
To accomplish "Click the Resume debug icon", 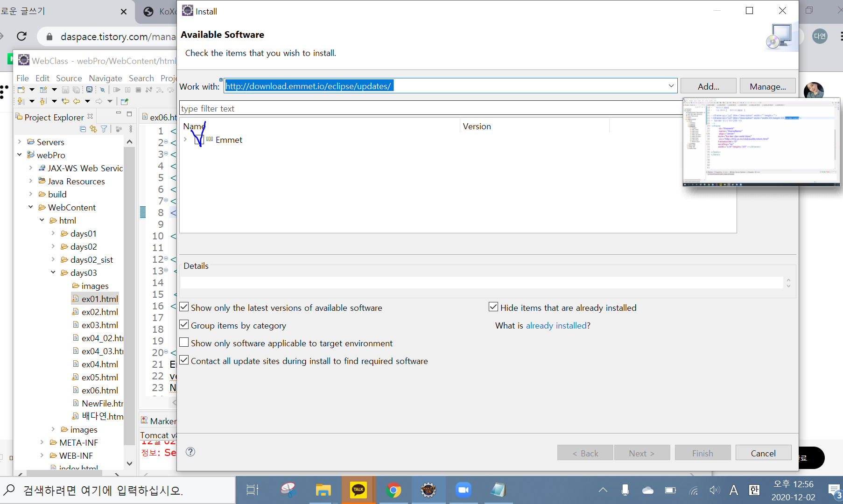I will pos(117,90).
